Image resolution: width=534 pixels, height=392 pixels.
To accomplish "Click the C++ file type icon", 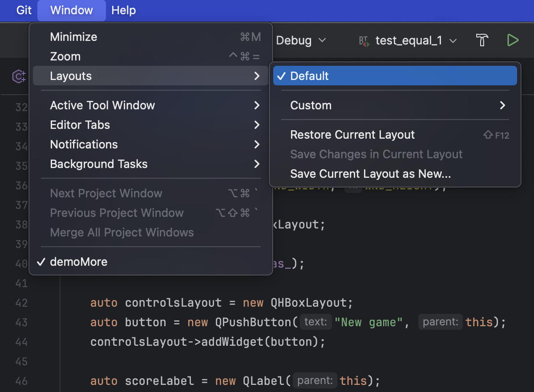I will click(x=19, y=76).
